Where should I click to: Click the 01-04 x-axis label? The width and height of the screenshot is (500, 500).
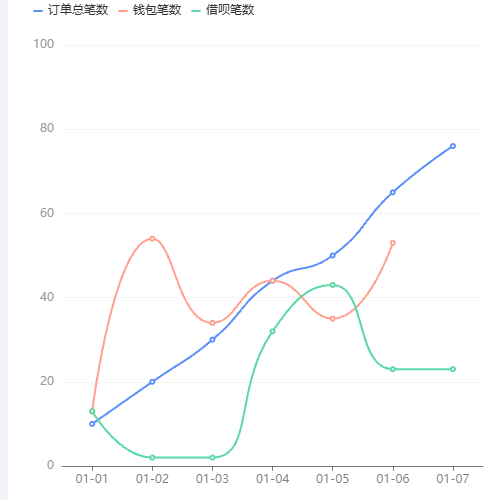pyautogui.click(x=272, y=479)
